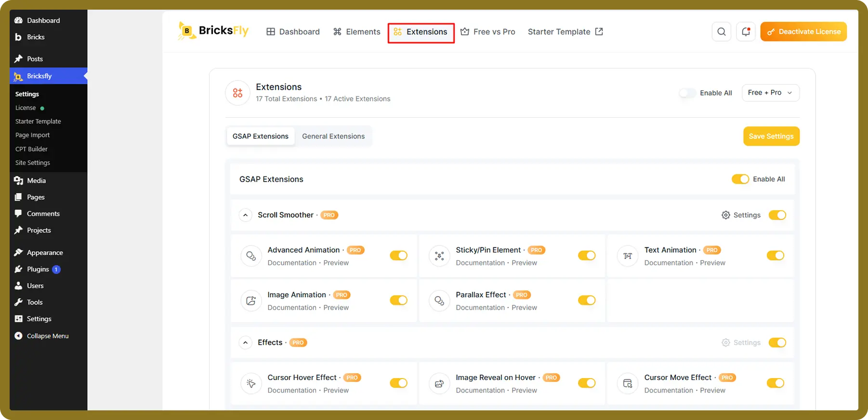This screenshot has height=420, width=868.
Task: Open License in Bricksfly submenu
Action: pyautogui.click(x=26, y=108)
